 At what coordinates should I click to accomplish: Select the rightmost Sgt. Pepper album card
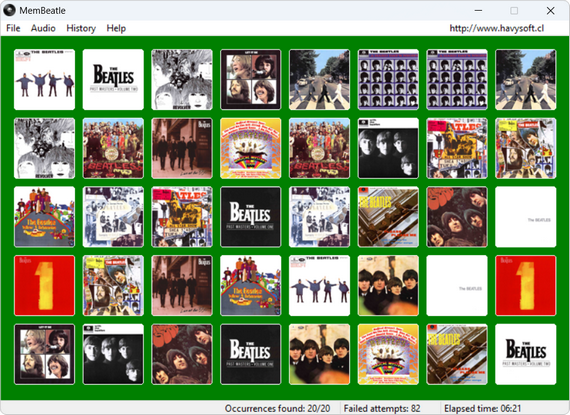click(x=320, y=148)
